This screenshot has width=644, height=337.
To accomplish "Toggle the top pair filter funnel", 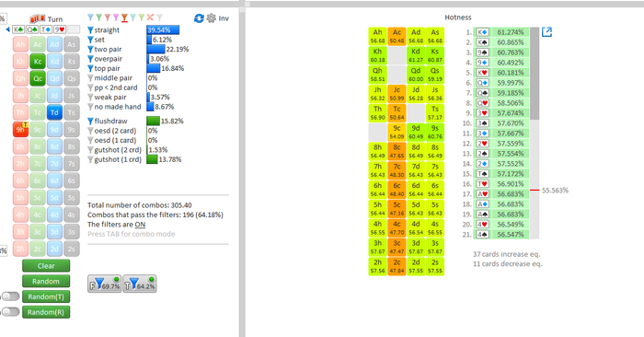I will coord(90,69).
